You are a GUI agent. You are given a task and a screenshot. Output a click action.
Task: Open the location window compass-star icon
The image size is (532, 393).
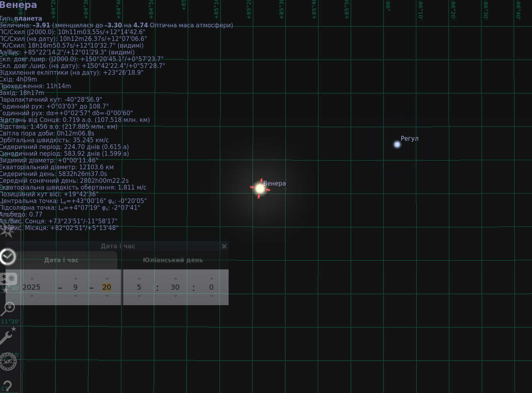[7, 230]
